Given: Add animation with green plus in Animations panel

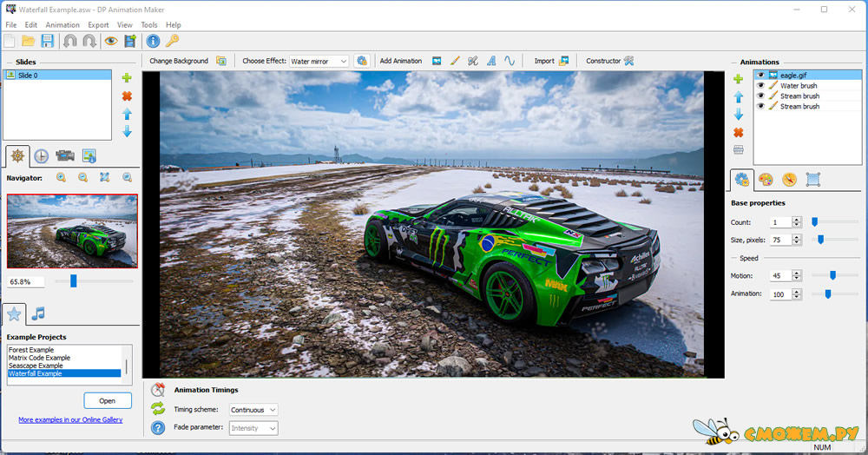Looking at the screenshot, I should pos(739,79).
